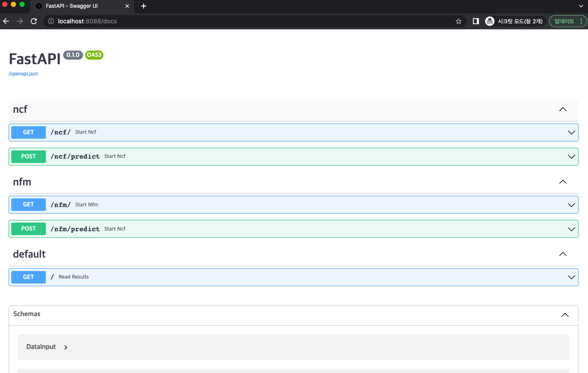Image resolution: width=588 pixels, height=373 pixels.
Task: Open the /openapi.json link
Action: (23, 74)
